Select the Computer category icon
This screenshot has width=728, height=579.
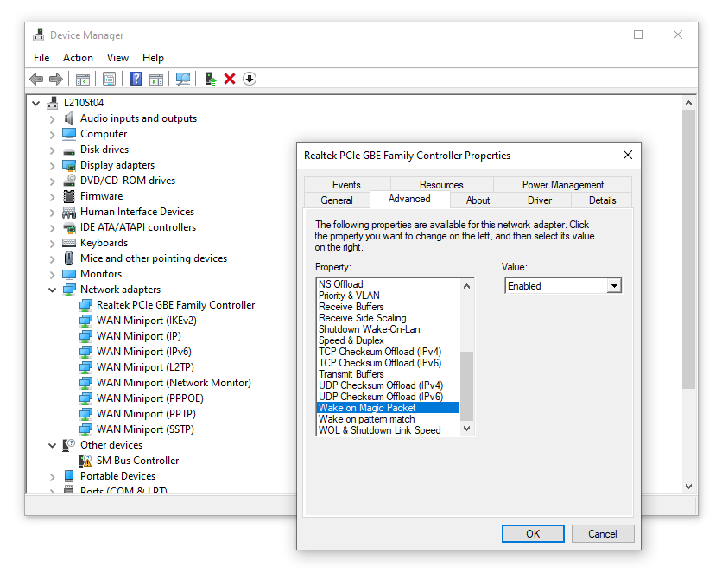69,134
